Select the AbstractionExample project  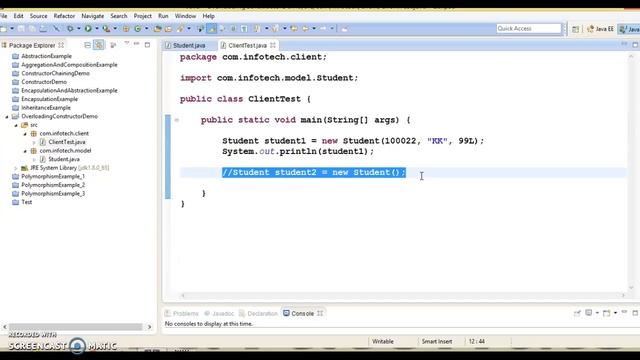[x=46, y=56]
